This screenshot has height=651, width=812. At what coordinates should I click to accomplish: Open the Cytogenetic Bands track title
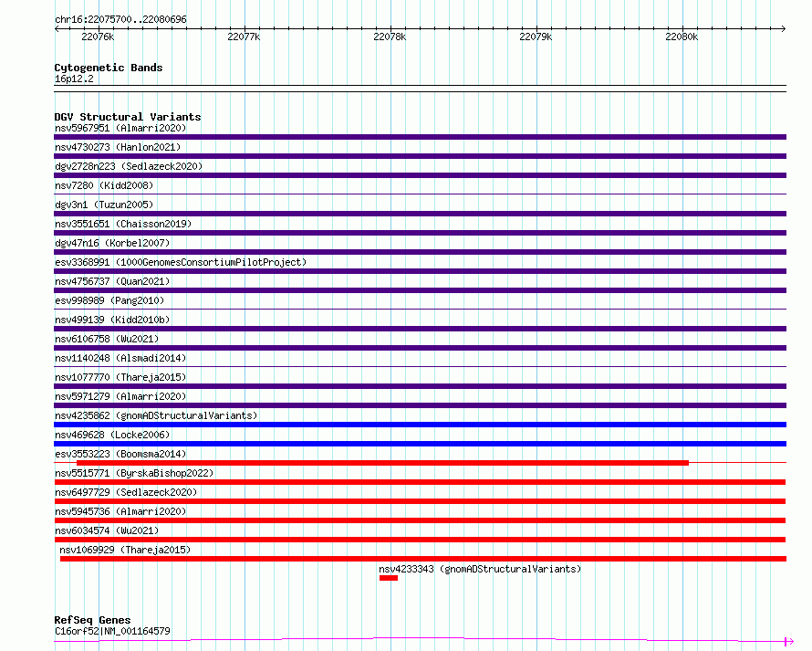pos(109,68)
